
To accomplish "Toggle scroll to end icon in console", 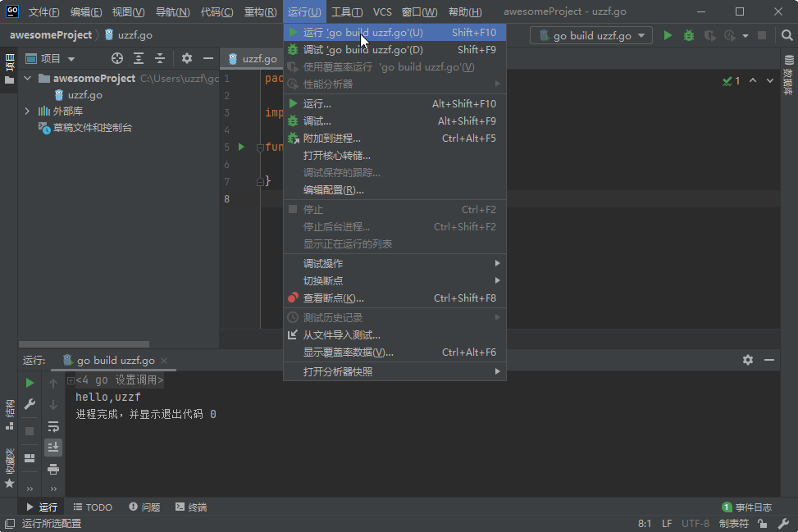I will click(x=53, y=447).
